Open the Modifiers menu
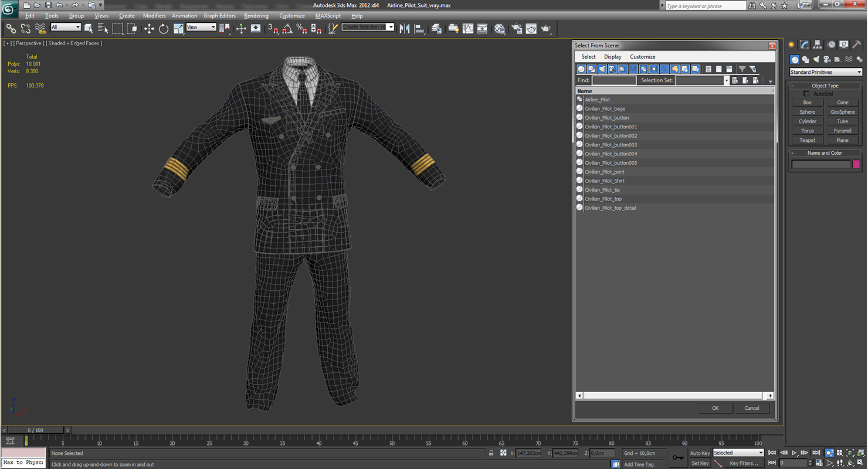 (154, 16)
